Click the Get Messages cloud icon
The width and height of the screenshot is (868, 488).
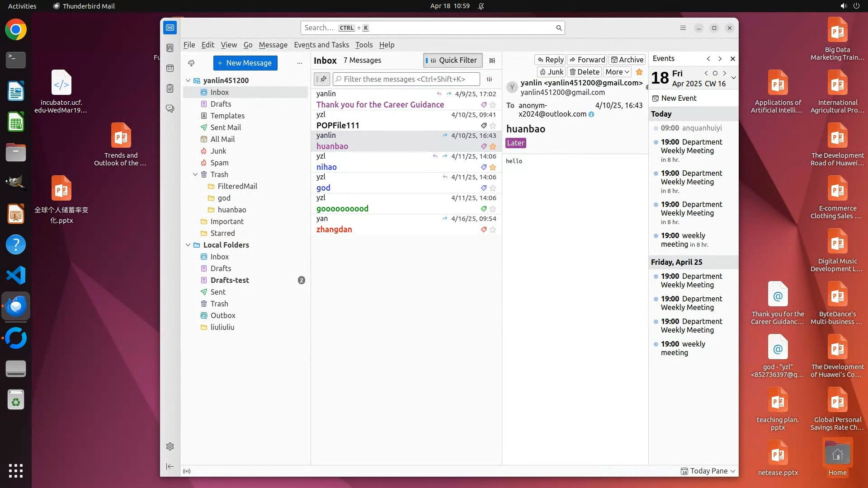[x=191, y=63]
